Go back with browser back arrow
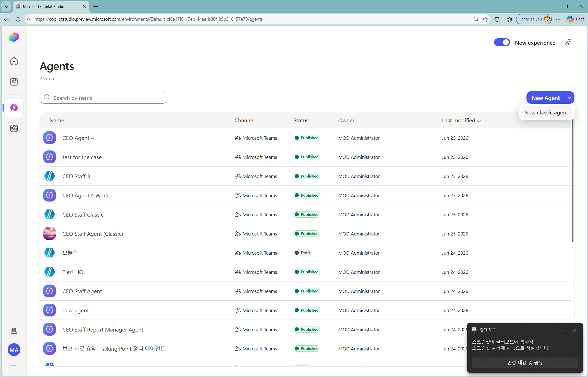 pos(6,19)
